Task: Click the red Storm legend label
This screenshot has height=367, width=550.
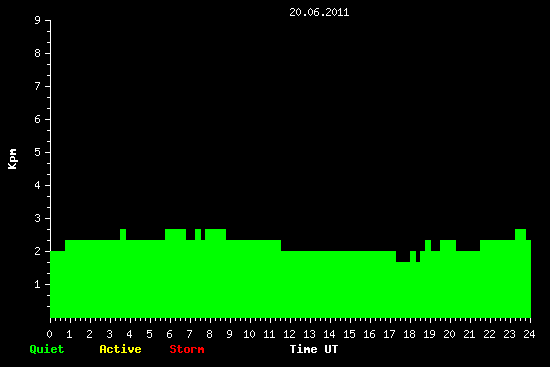Action: [x=187, y=349]
